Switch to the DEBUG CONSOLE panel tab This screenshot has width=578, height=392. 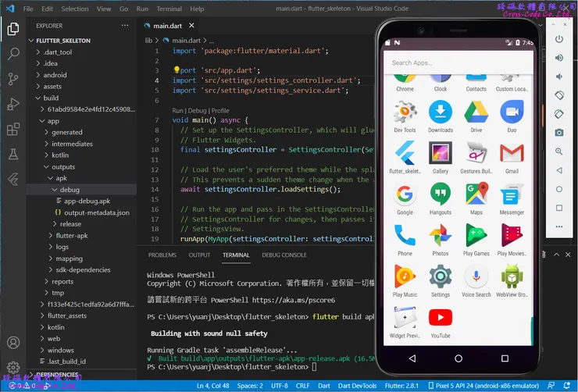point(284,255)
